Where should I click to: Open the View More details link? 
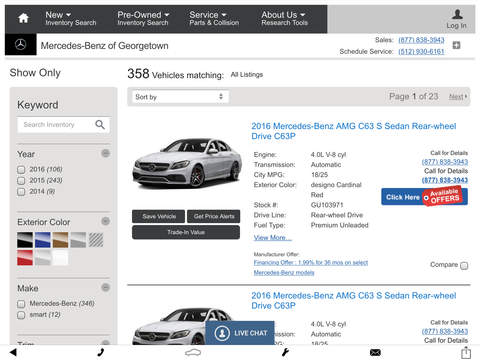(x=272, y=238)
